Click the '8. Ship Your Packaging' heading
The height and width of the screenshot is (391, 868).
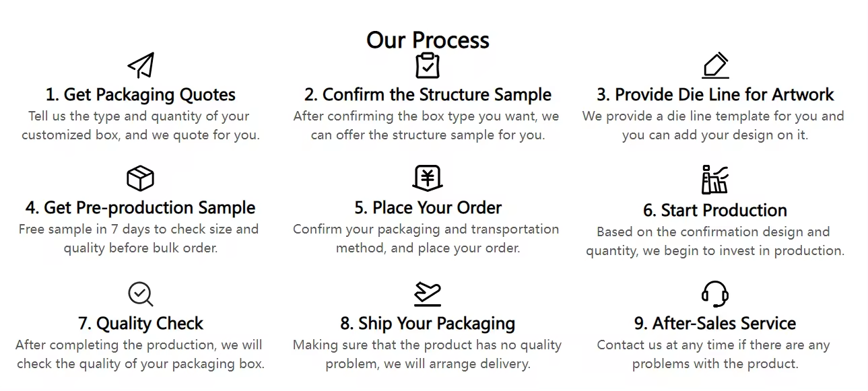(428, 323)
